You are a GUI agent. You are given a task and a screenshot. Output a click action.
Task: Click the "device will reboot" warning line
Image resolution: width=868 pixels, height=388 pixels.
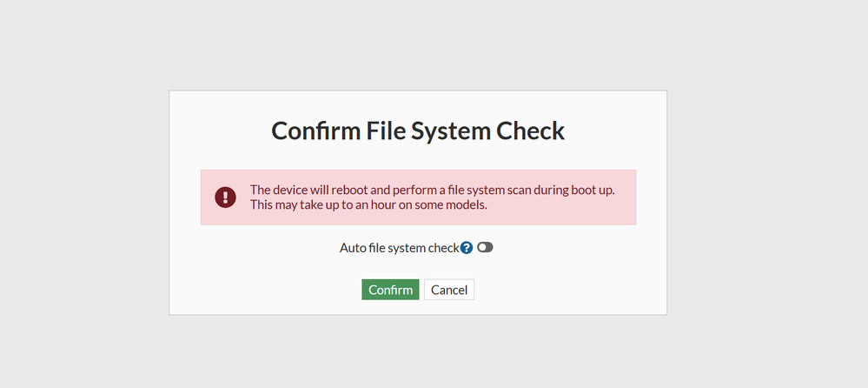tap(432, 190)
